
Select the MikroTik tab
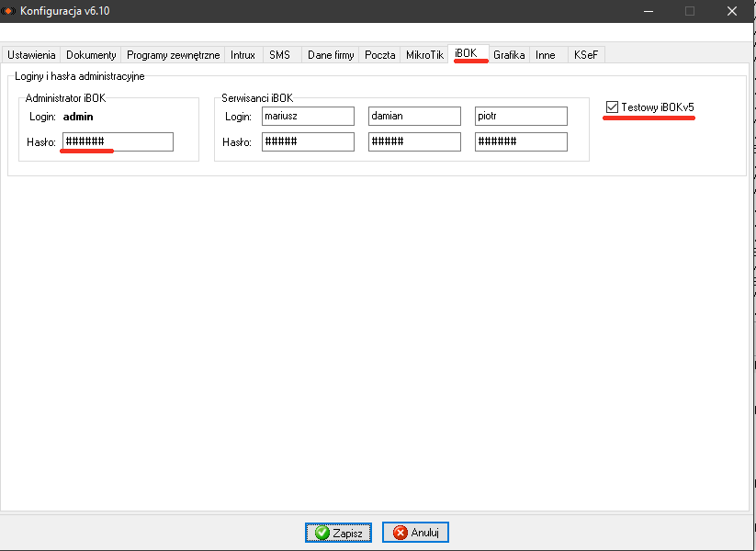coord(424,55)
